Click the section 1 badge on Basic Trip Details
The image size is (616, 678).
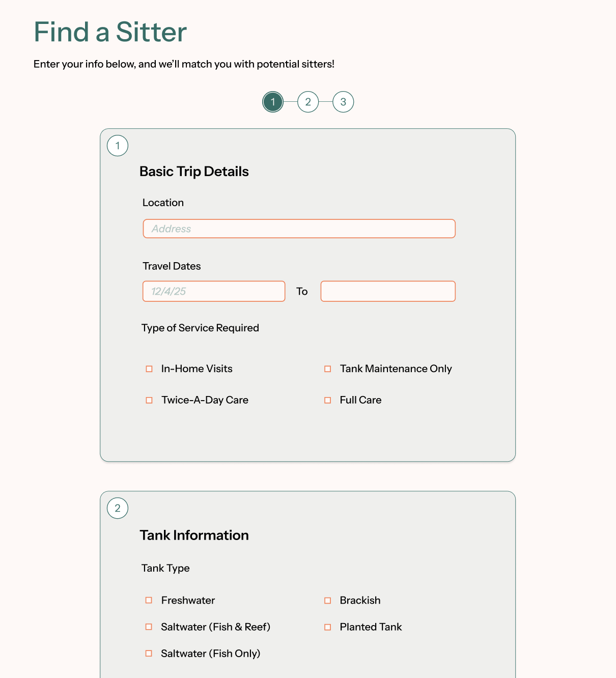(118, 146)
